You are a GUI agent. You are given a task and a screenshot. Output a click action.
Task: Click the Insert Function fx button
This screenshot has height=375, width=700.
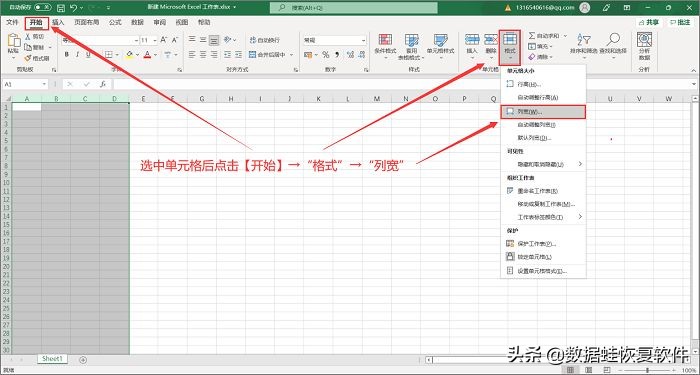pos(102,84)
